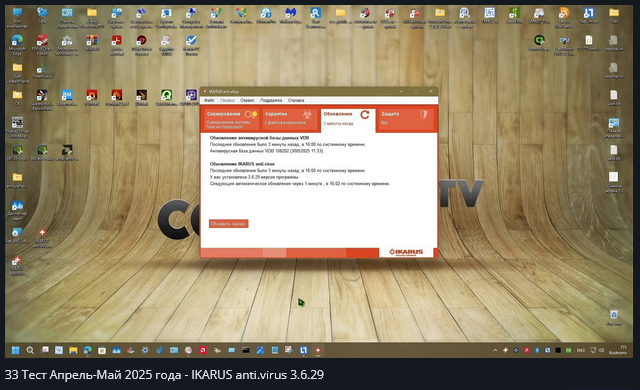Click the 'У вас установлена 3.6.29 версия программы' line

coord(254,177)
